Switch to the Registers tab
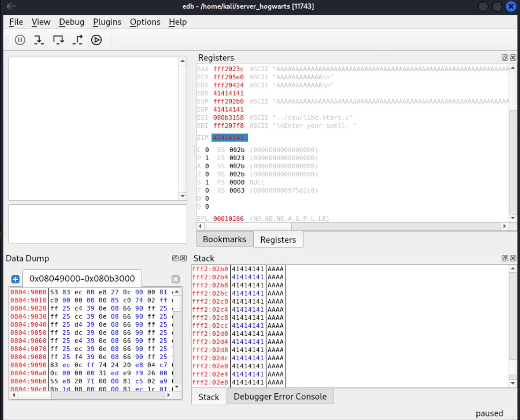Image resolution: width=520 pixels, height=420 pixels. 278,240
